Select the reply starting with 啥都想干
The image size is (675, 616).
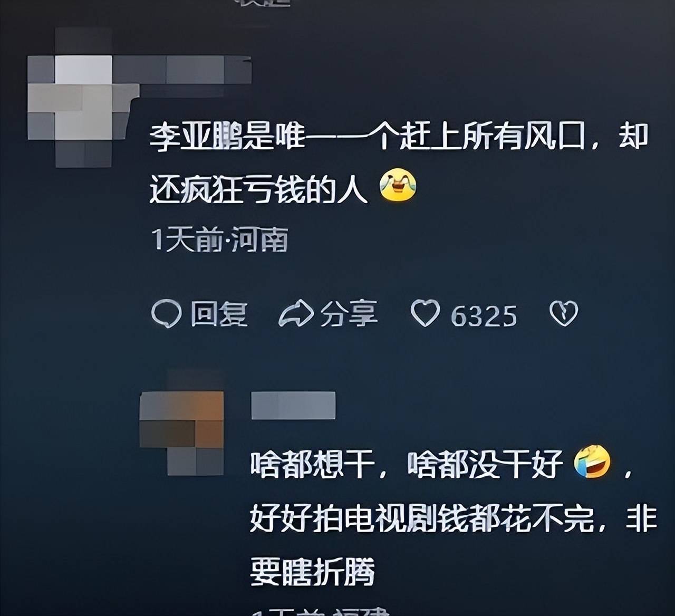click(x=454, y=516)
